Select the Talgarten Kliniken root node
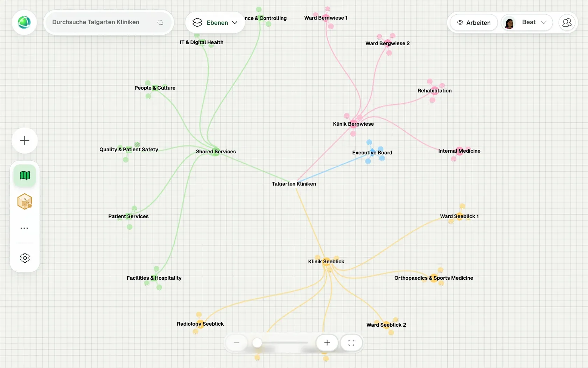The width and height of the screenshot is (588, 368). tap(294, 184)
